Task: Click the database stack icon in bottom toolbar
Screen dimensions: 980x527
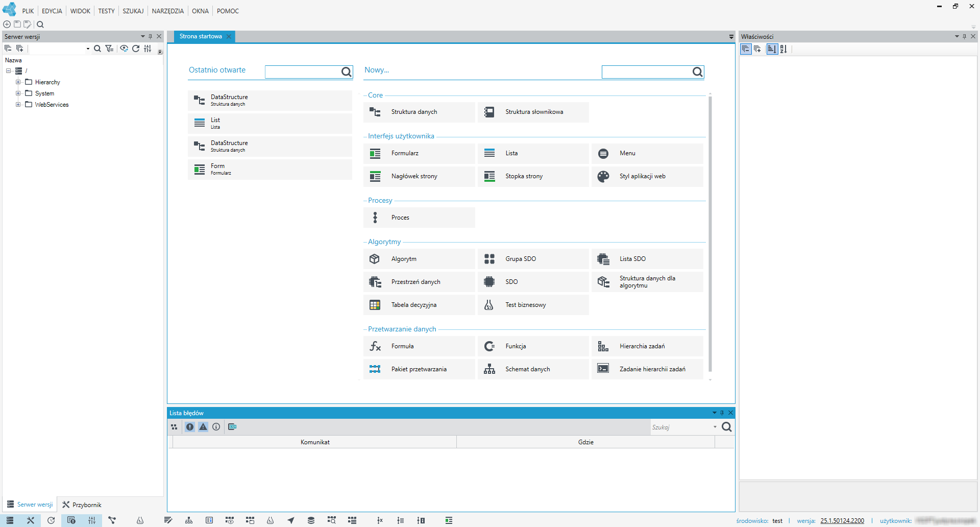Action: click(x=311, y=520)
